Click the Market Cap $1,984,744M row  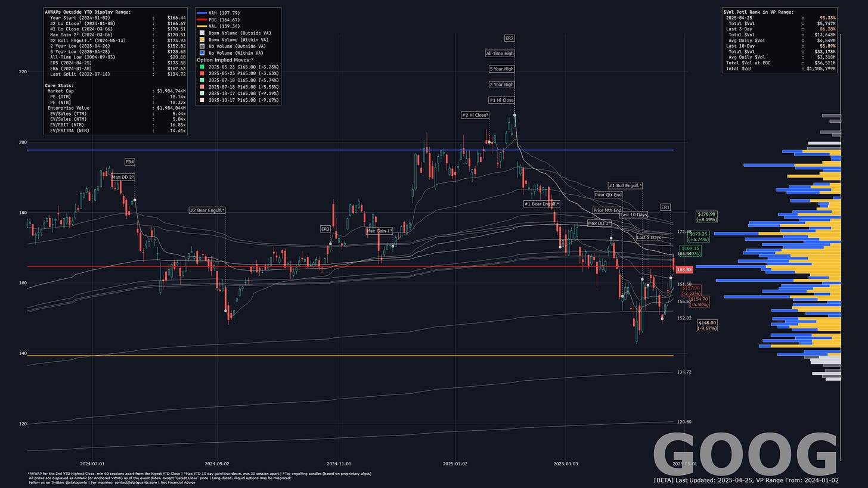pyautogui.click(x=116, y=91)
